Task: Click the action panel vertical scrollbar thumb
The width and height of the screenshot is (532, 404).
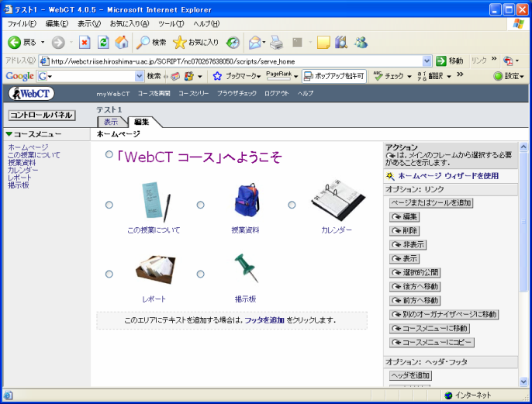Action: point(523,222)
